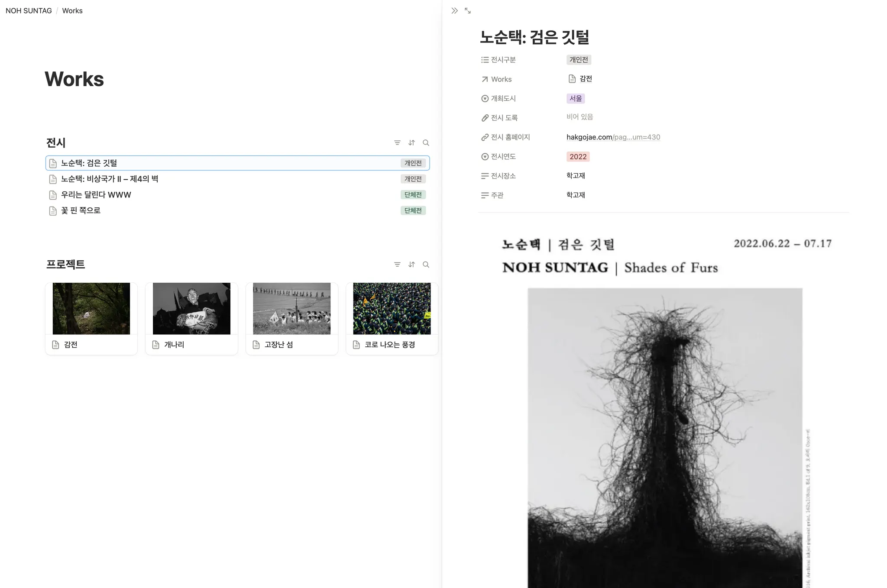Screen dimensions: 887x588
Task: Close the side peek panel
Action: 454,11
